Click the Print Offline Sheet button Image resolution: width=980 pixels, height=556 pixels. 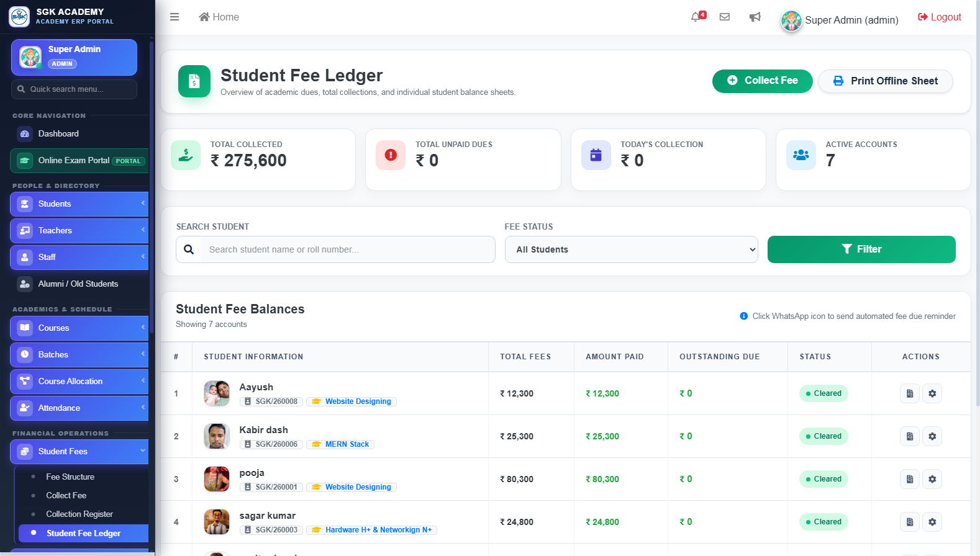pos(885,81)
